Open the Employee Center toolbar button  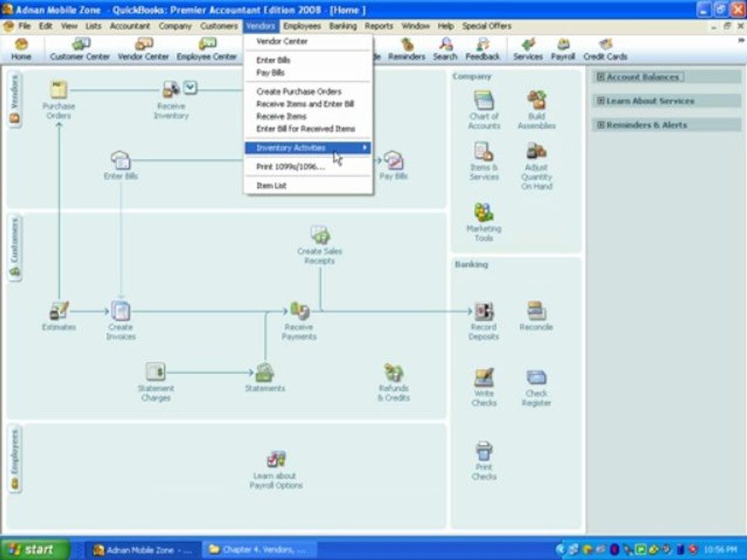[x=207, y=50]
